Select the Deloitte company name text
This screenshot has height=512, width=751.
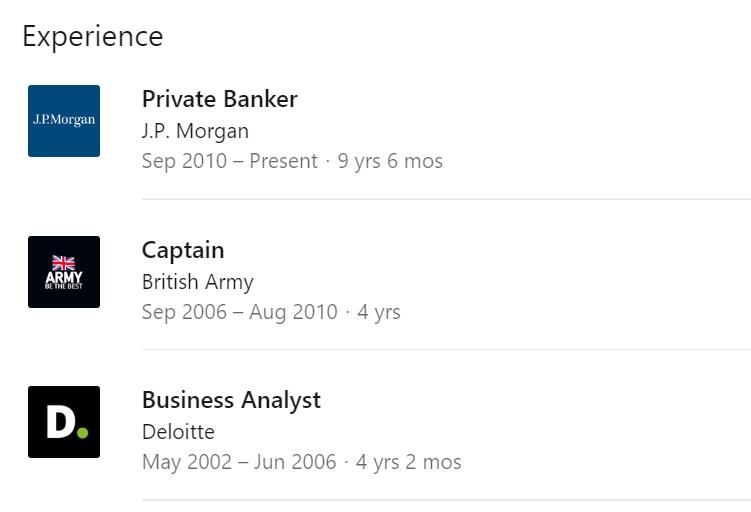[x=178, y=432]
